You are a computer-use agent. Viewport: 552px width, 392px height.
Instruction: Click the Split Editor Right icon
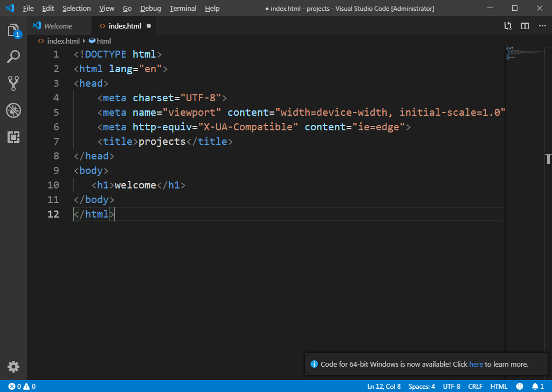[x=525, y=26]
